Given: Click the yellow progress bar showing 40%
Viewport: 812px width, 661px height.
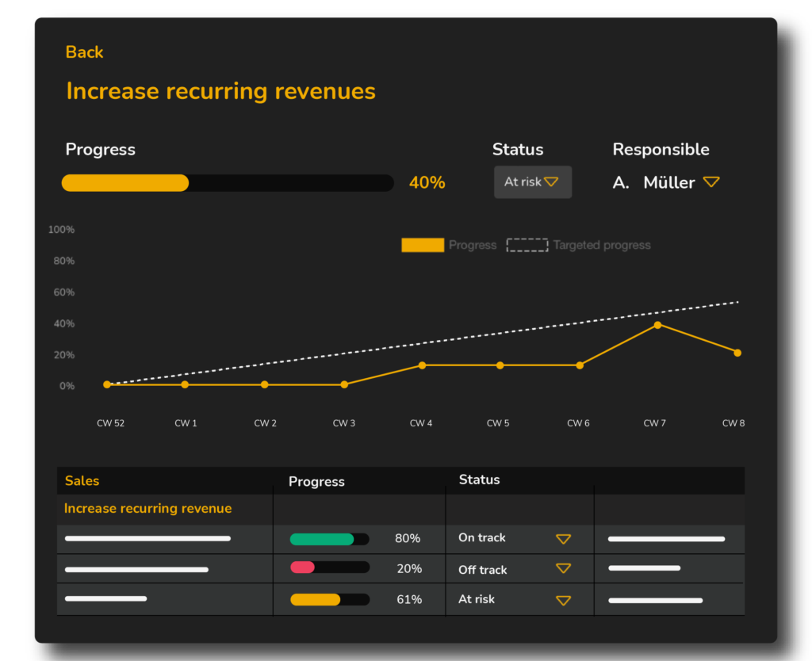Looking at the screenshot, I should [124, 182].
